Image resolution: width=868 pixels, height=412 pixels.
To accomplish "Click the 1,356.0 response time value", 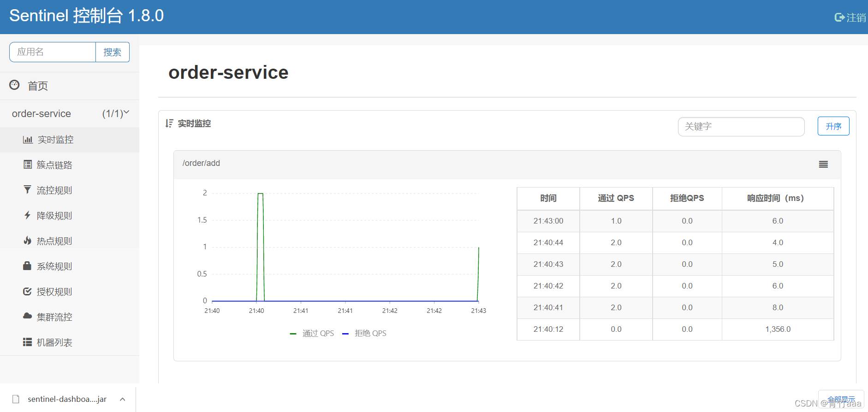I will [x=778, y=329].
